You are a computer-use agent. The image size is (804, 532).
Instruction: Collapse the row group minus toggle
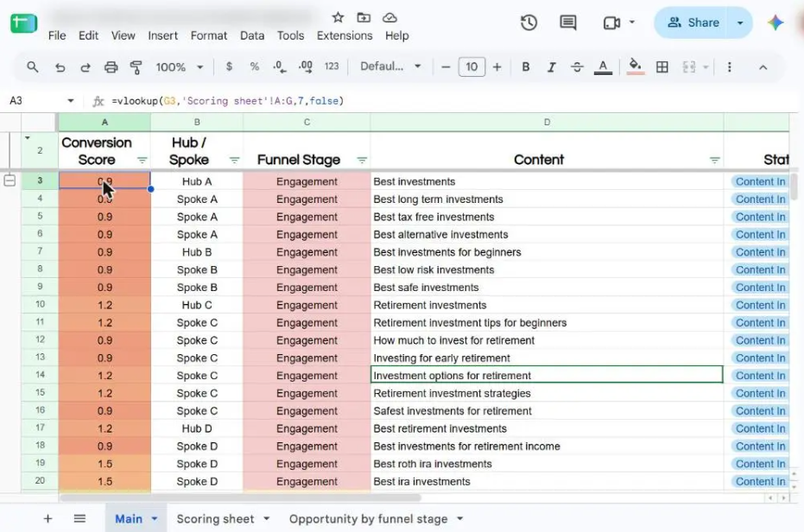(x=9, y=180)
